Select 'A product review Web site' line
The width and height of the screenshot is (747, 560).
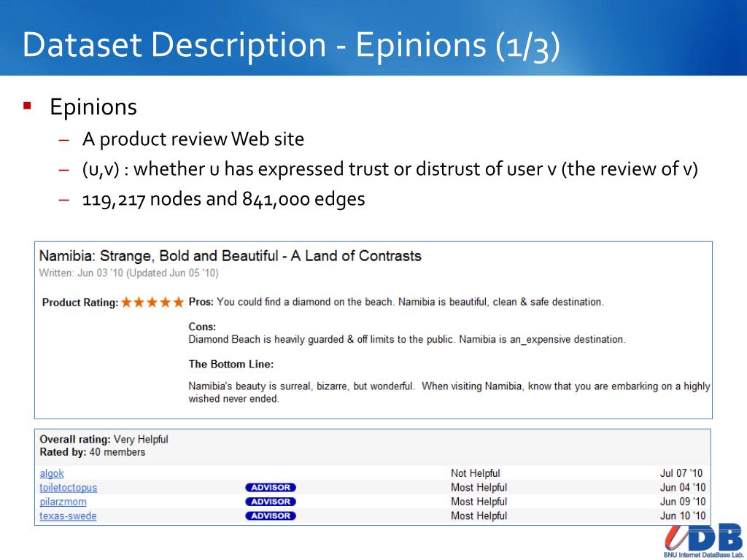click(193, 139)
